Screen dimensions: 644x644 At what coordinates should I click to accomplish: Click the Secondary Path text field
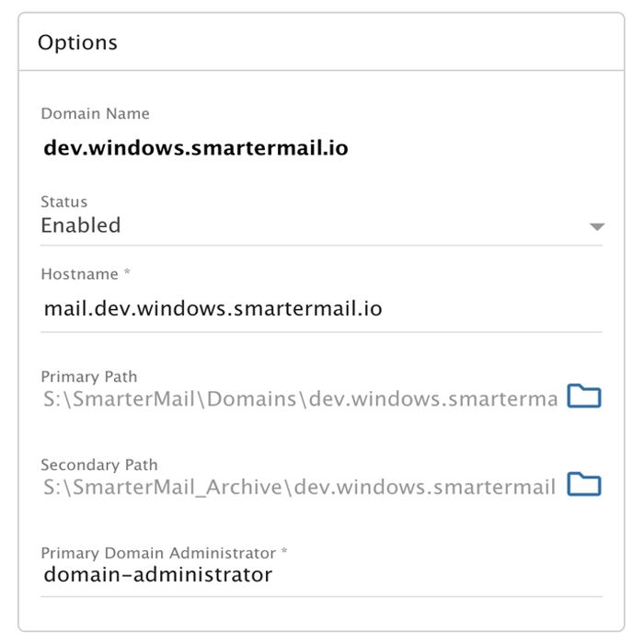coord(301,487)
